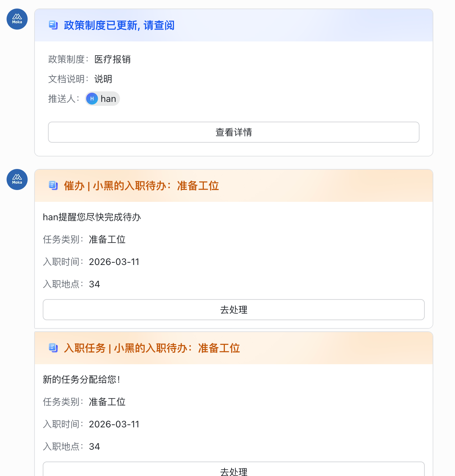Click the 医疗报销 policy name

(112, 59)
